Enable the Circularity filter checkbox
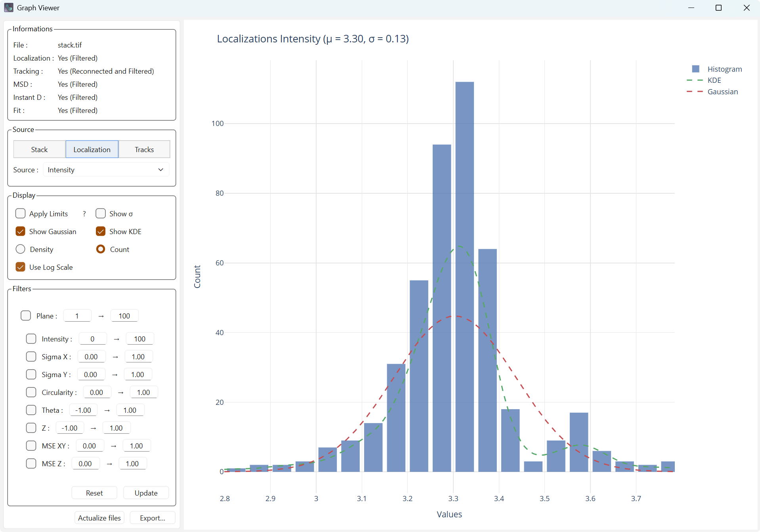Viewport: 760px width, 532px height. [x=31, y=393]
